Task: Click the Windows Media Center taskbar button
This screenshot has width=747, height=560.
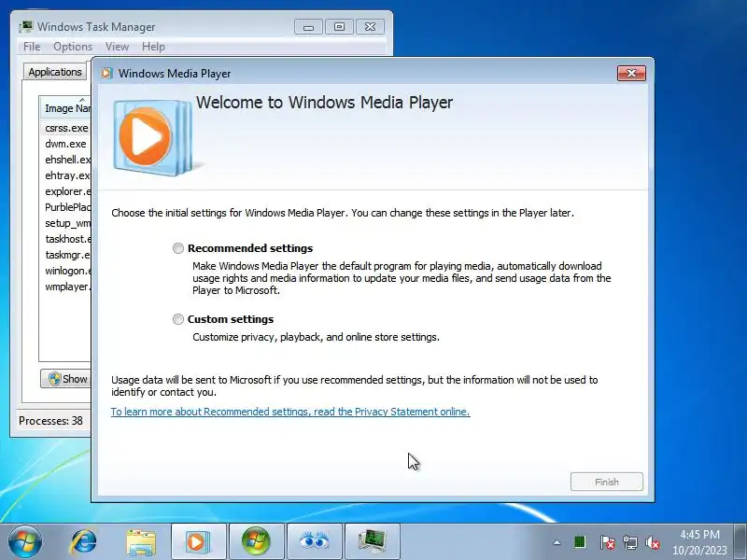Action: (256, 541)
